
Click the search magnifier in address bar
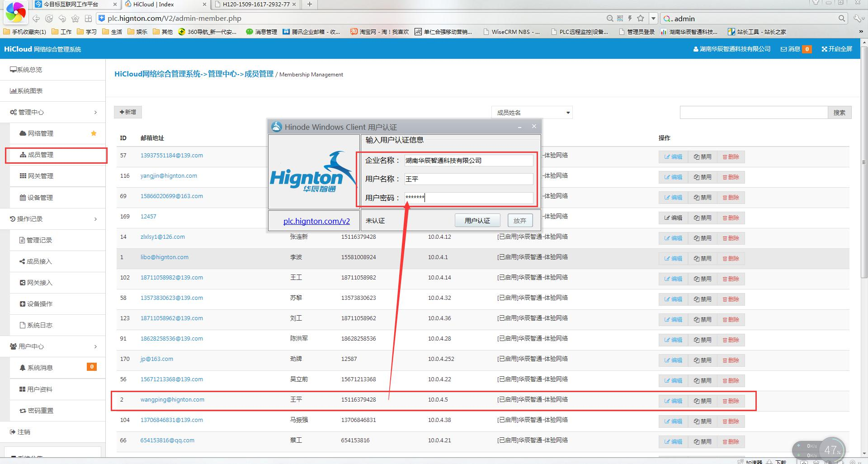(610, 18)
